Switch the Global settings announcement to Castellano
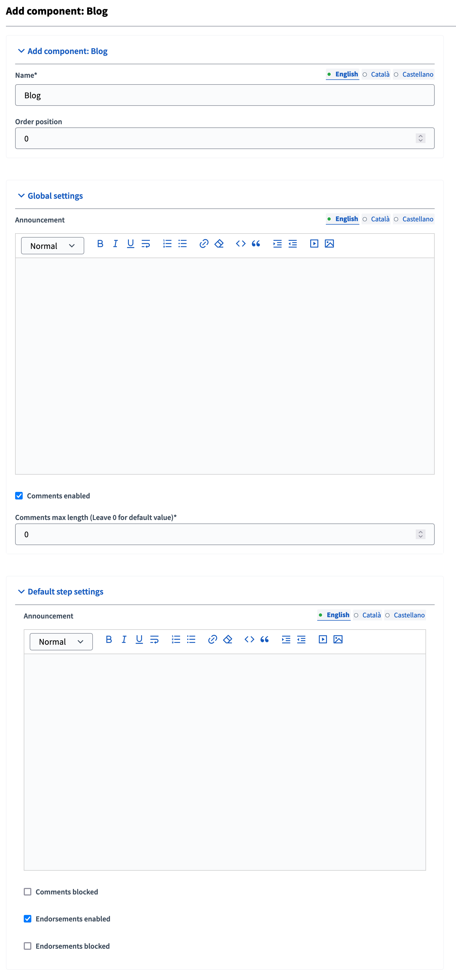Image resolution: width=456 pixels, height=980 pixels. [x=418, y=219]
